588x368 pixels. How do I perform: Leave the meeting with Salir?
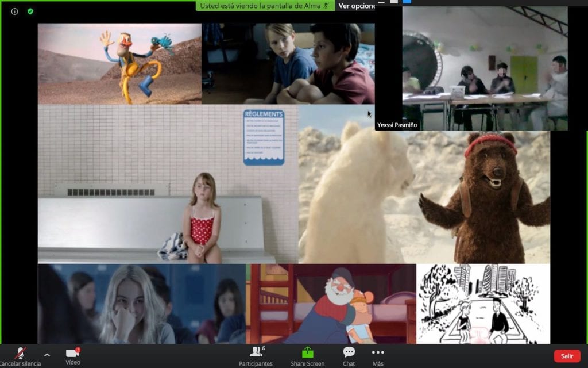coord(567,356)
